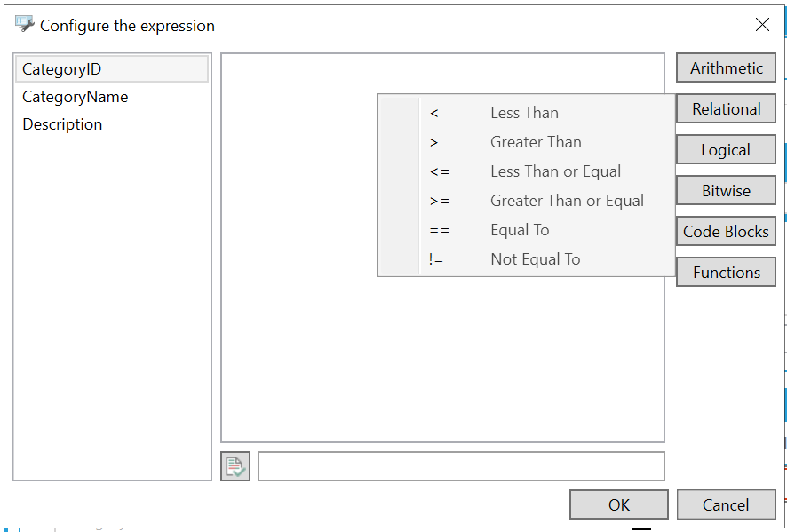Choose the Less Than operator
The height and width of the screenshot is (532, 787).
(x=524, y=113)
